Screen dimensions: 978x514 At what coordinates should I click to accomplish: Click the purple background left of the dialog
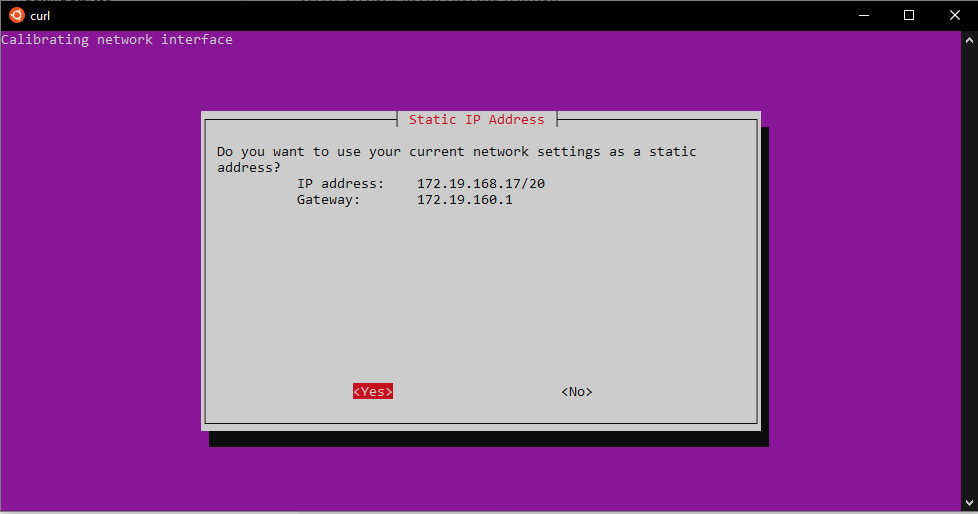100,270
